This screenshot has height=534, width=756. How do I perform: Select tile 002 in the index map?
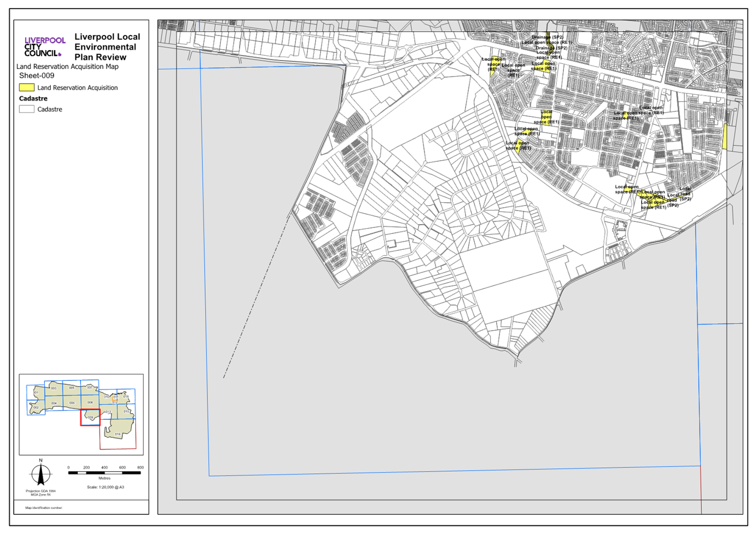coord(36,407)
